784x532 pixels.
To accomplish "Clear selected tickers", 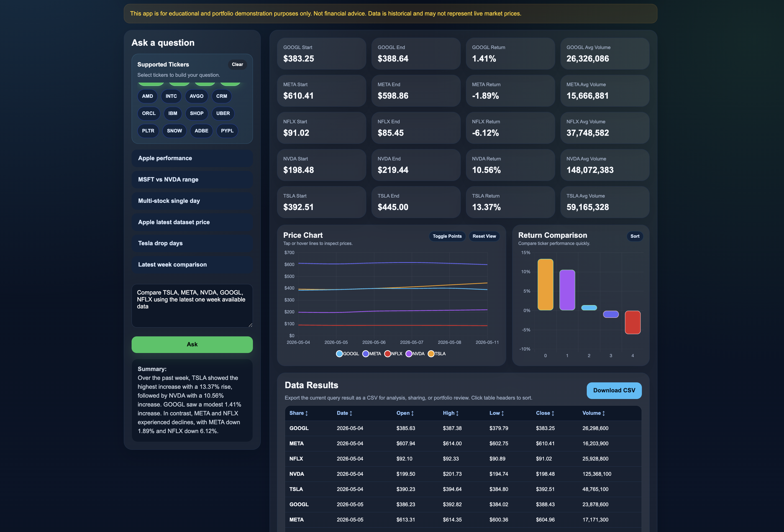I will [237, 65].
